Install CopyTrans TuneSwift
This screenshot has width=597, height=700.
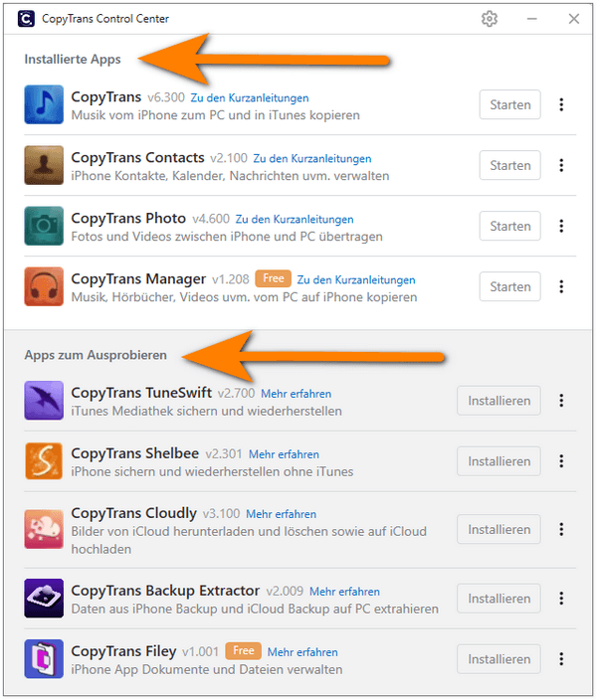tap(498, 401)
